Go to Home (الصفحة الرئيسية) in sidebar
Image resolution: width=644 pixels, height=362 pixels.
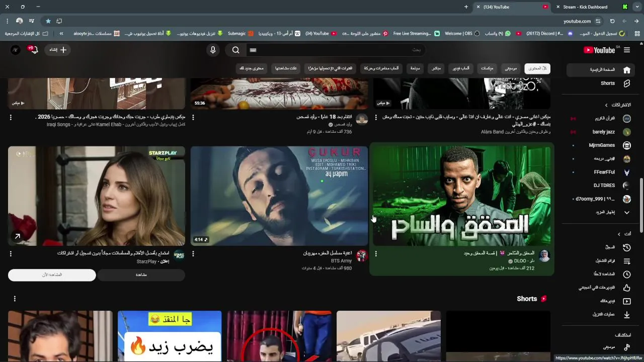tap(601, 70)
